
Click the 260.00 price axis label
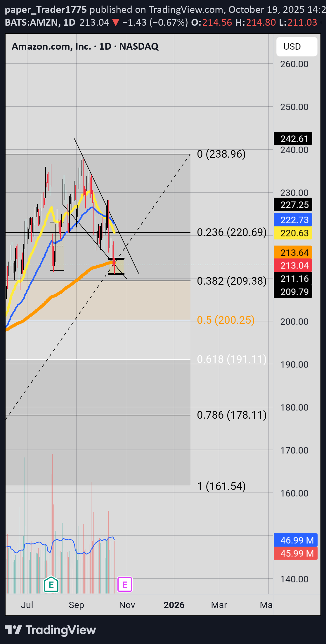(294, 64)
